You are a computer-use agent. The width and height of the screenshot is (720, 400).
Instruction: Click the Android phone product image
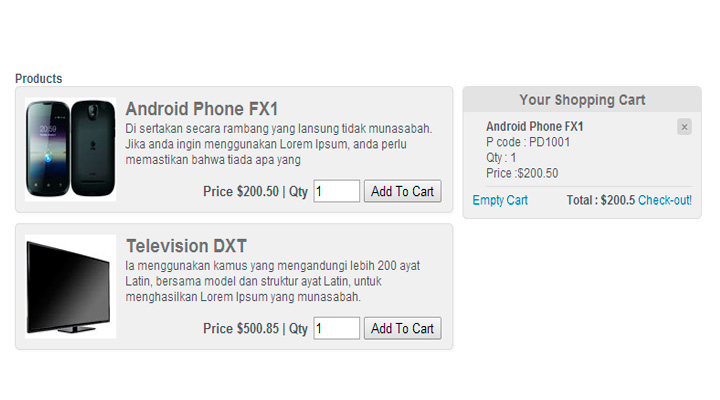[x=70, y=149]
